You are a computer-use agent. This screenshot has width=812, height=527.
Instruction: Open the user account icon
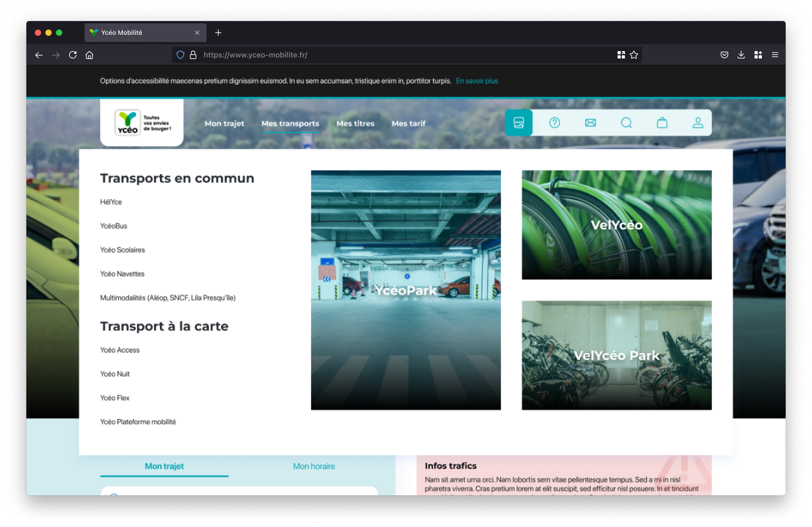[698, 123]
